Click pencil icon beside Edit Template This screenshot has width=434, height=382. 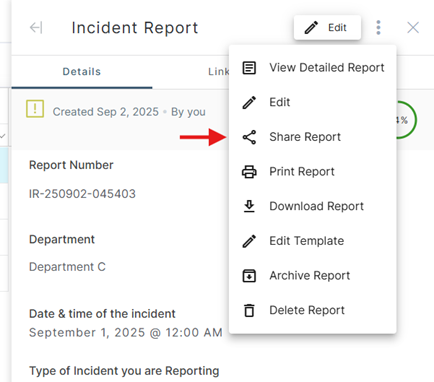tap(249, 241)
